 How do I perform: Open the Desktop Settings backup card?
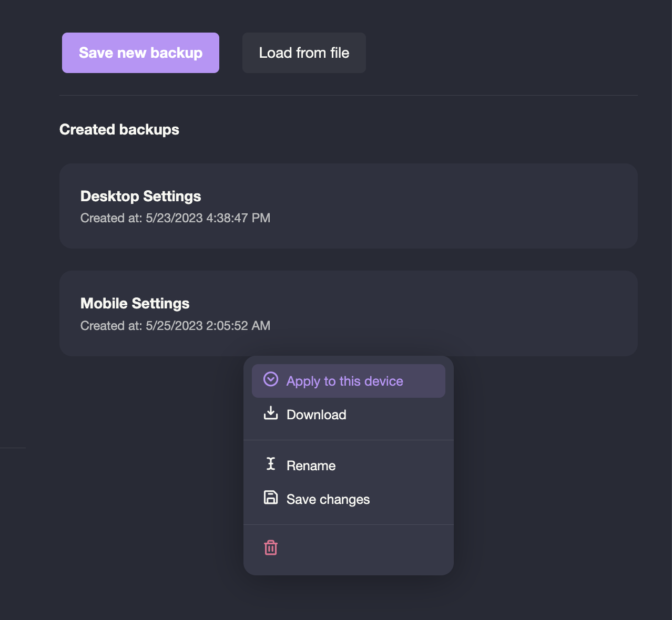click(x=348, y=205)
